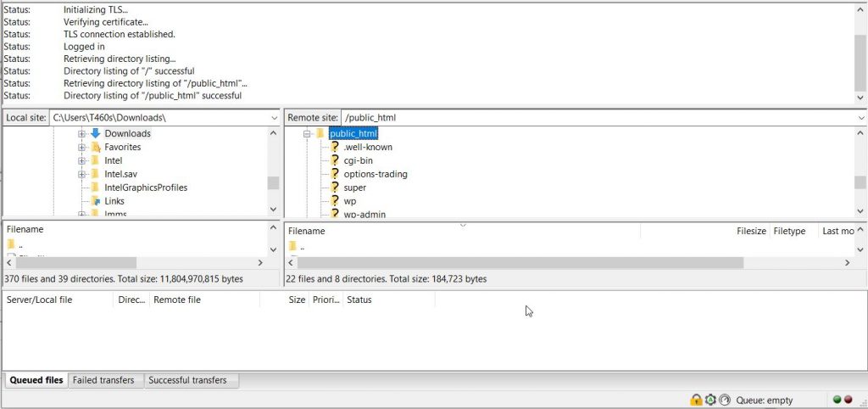Sort remote list by Filetype column
The image size is (868, 409).
pos(793,231)
